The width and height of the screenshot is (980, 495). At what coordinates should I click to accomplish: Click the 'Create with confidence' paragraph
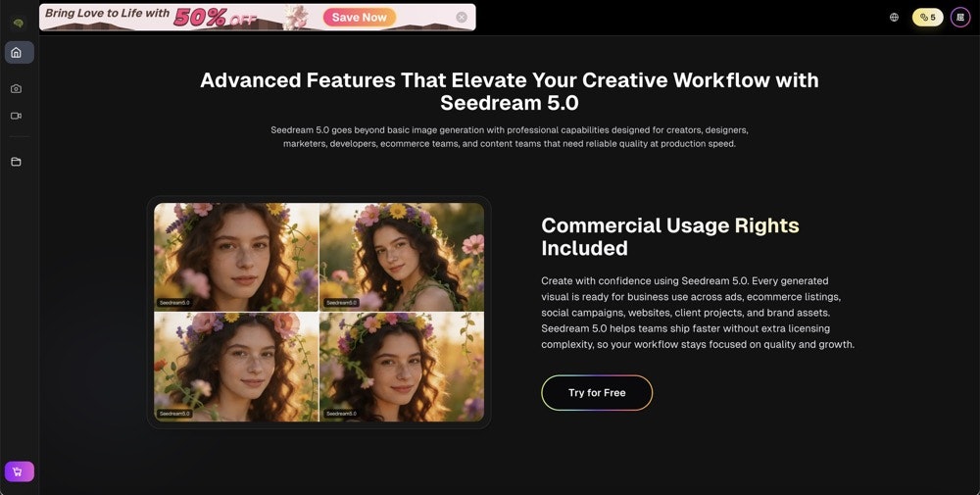point(698,313)
